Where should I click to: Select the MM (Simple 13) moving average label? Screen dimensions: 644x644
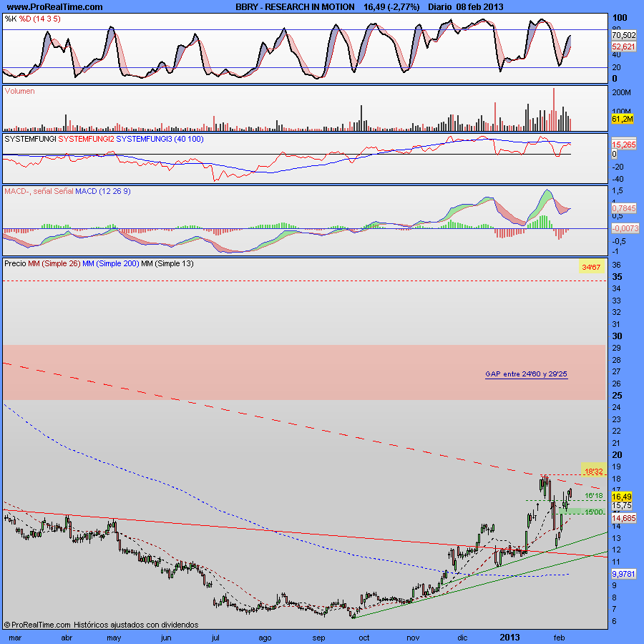167,263
